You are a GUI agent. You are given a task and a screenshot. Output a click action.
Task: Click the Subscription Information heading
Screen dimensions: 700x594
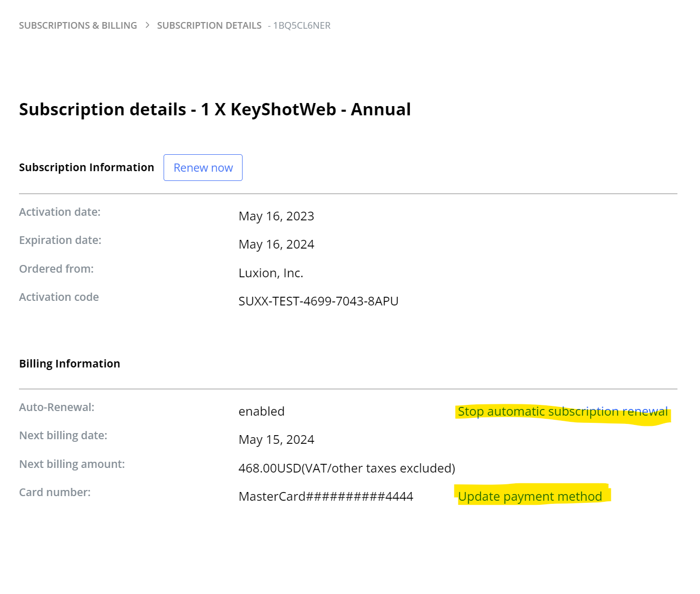tap(86, 167)
